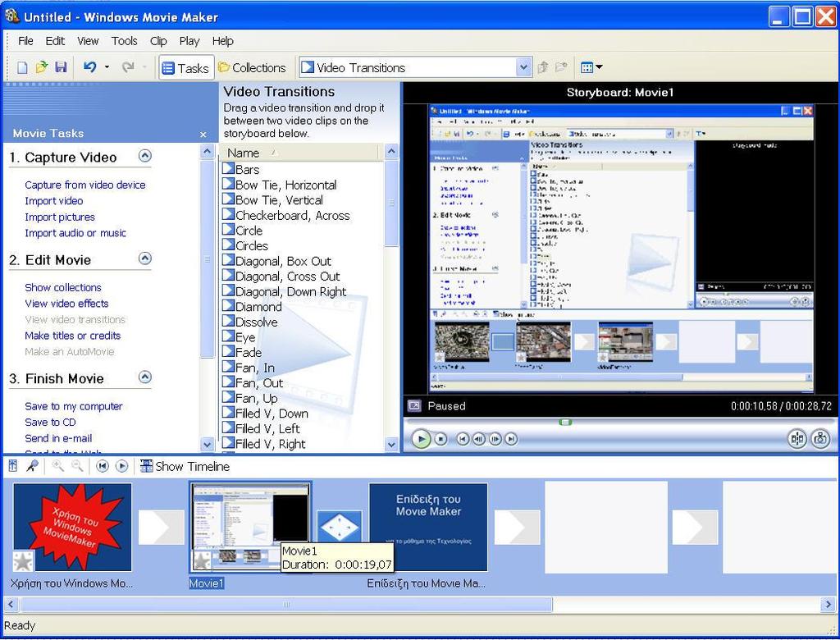Click the Import video link
840x640 pixels.
pos(53,201)
